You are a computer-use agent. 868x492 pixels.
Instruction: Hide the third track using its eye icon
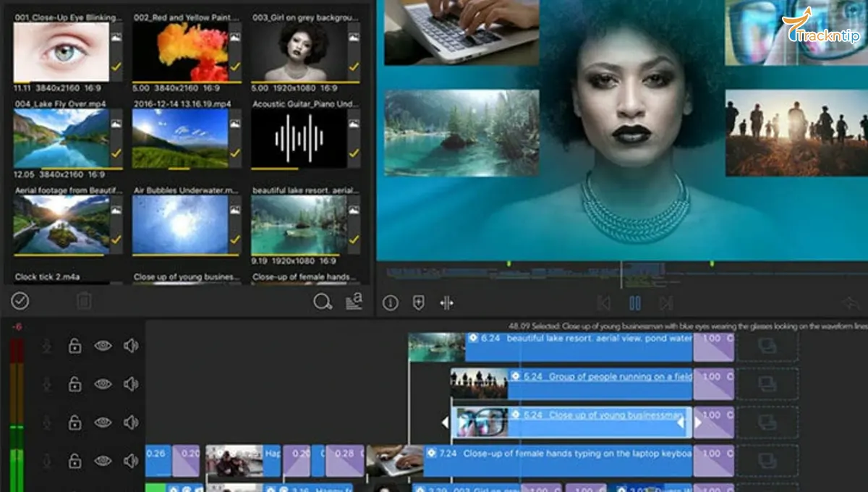[x=103, y=421]
